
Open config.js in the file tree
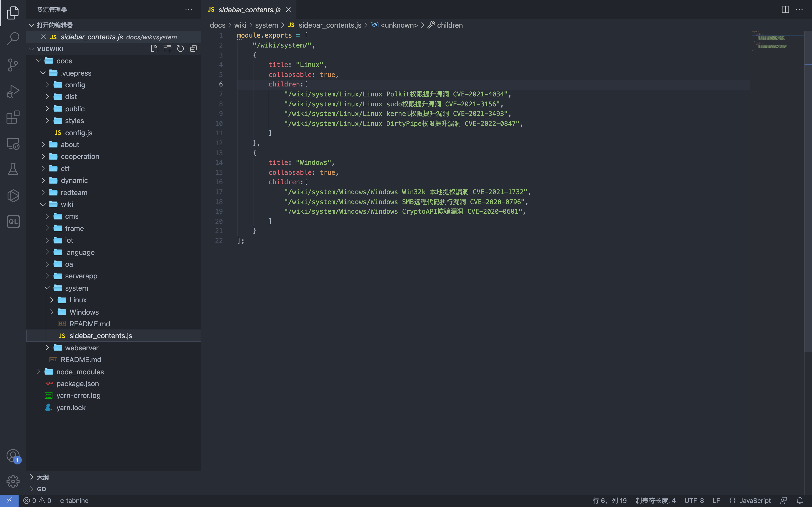(79, 133)
